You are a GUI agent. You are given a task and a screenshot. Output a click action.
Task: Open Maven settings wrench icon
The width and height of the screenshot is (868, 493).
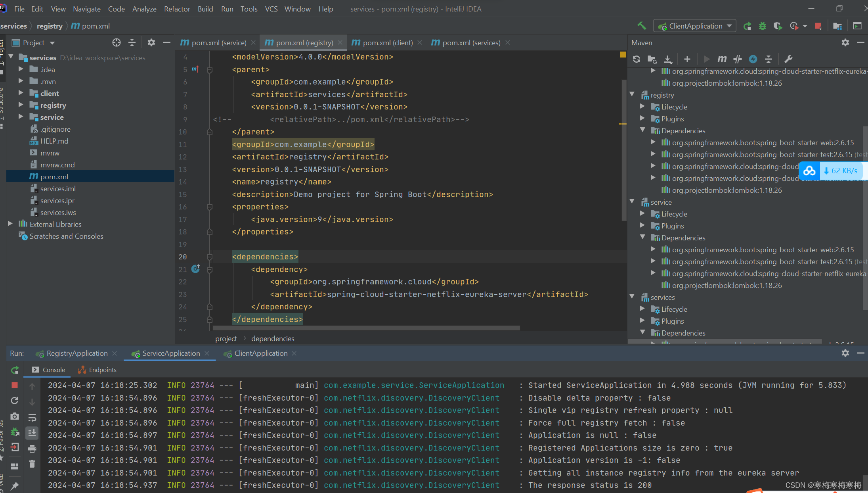[x=789, y=59]
